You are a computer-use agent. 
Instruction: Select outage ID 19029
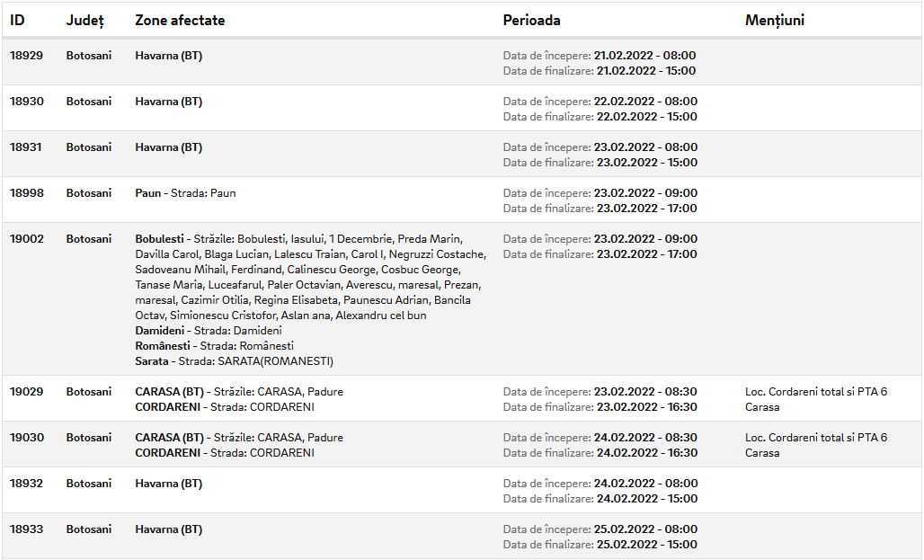point(27,391)
